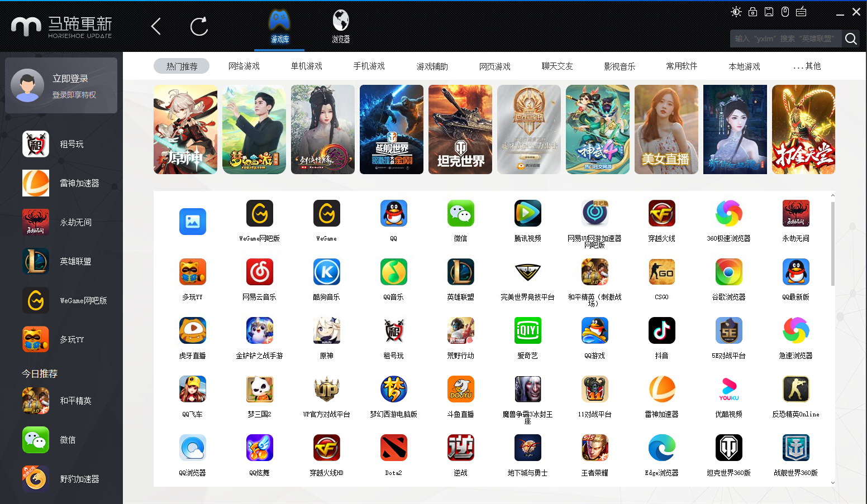This screenshot has height=504, width=867.
Task: Click the save disk icon in the title bar
Action: [769, 12]
